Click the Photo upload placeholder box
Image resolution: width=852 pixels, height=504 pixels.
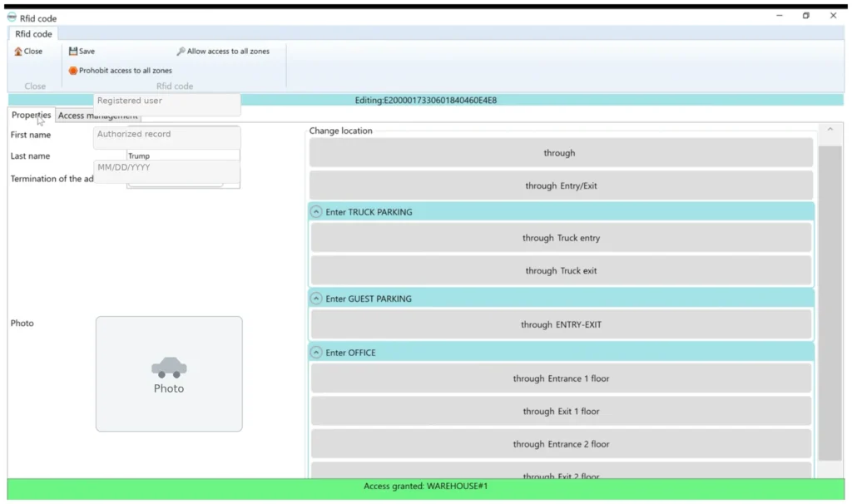[169, 374]
